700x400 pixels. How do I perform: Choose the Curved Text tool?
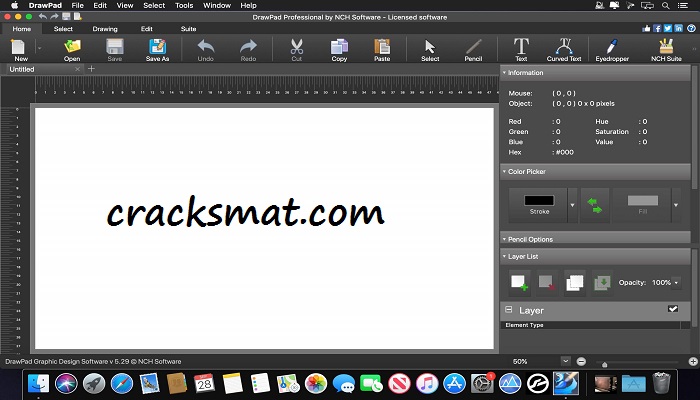[564, 50]
